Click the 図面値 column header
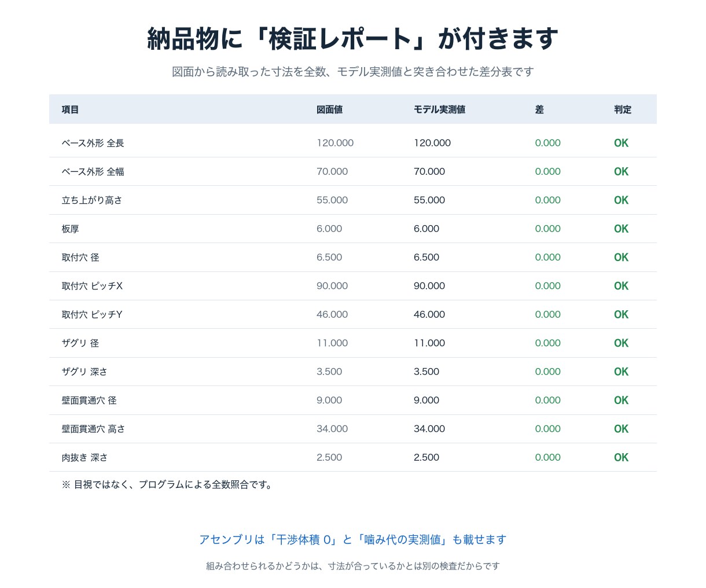Viewport: 706px width, 588px height. click(329, 109)
